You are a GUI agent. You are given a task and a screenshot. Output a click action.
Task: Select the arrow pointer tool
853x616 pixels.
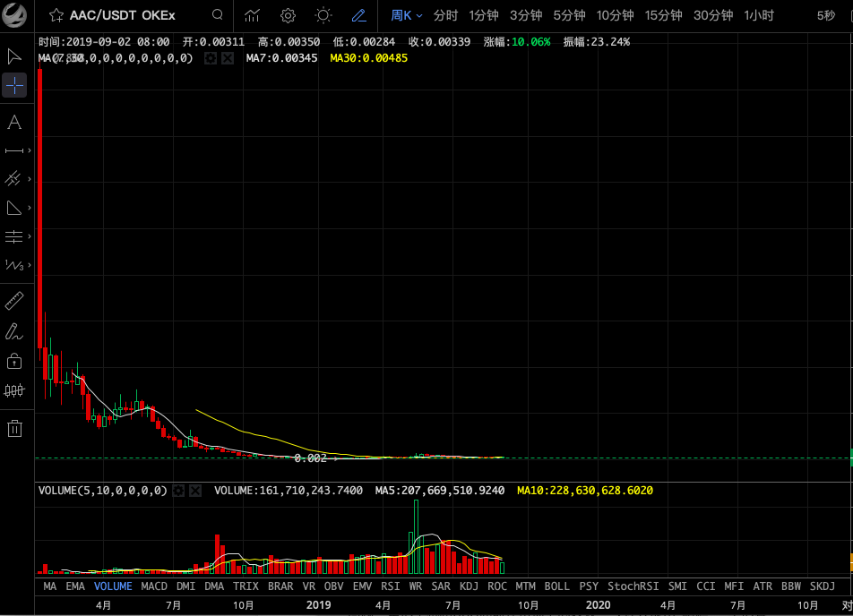[x=14, y=56]
